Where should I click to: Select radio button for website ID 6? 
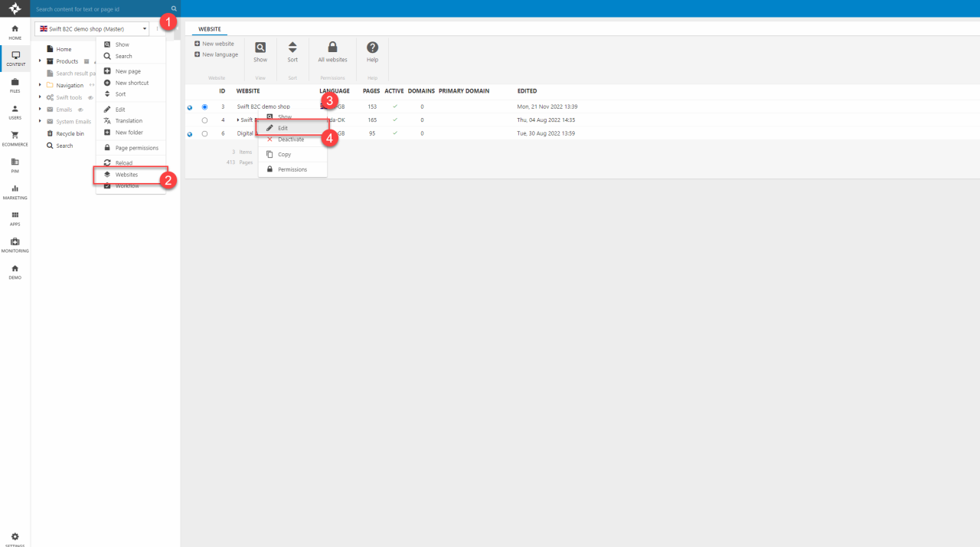(x=204, y=133)
